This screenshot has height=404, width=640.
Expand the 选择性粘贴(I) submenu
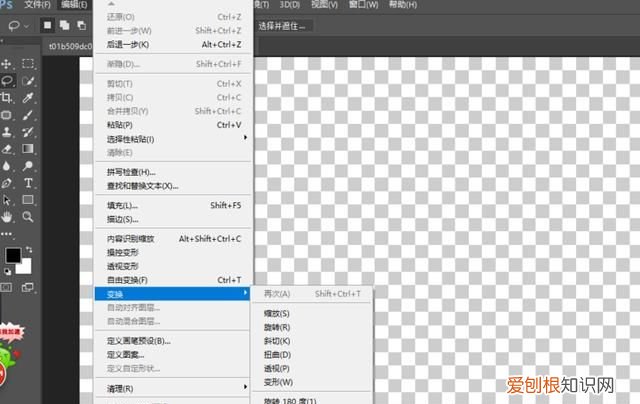pos(173,139)
